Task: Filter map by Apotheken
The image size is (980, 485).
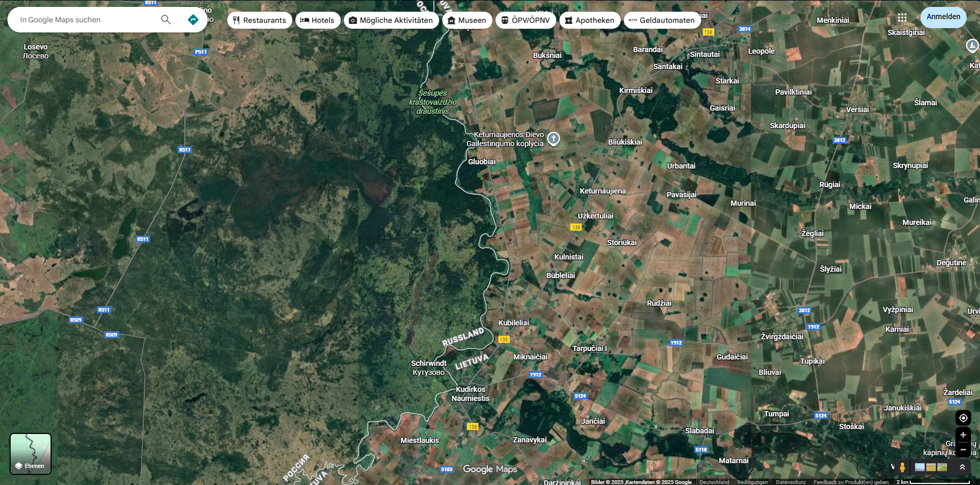Action: point(590,20)
